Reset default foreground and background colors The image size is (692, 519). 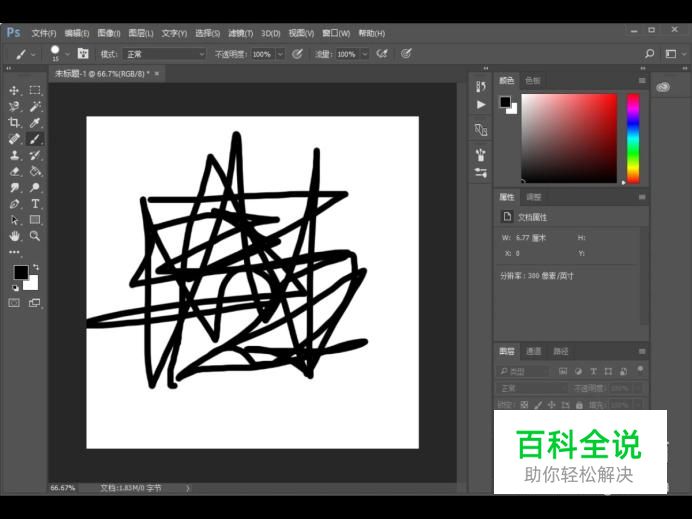15,288
